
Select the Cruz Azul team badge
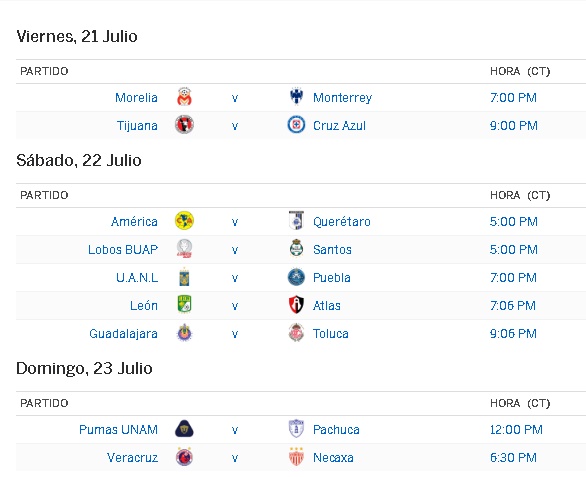tap(296, 125)
